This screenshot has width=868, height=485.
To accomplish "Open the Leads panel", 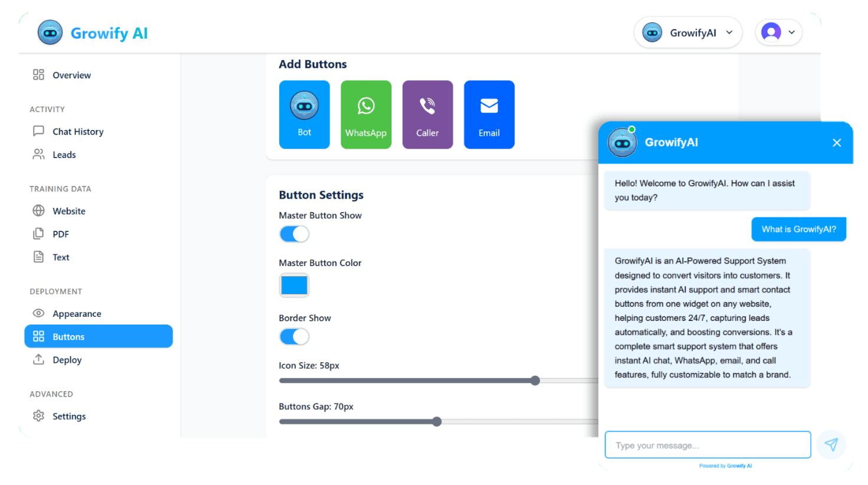I will tap(64, 155).
